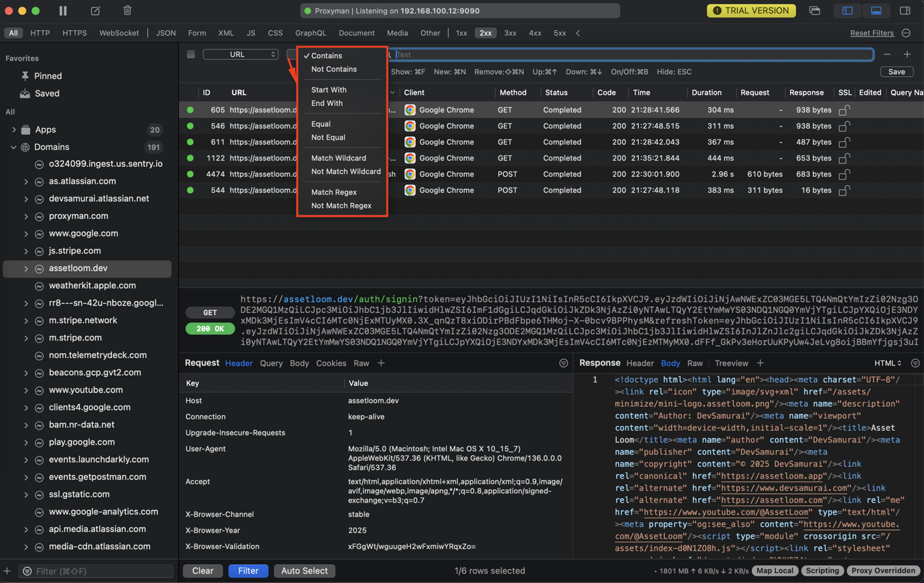
Task: Switch to the Request Cookies tab
Action: [x=331, y=363]
